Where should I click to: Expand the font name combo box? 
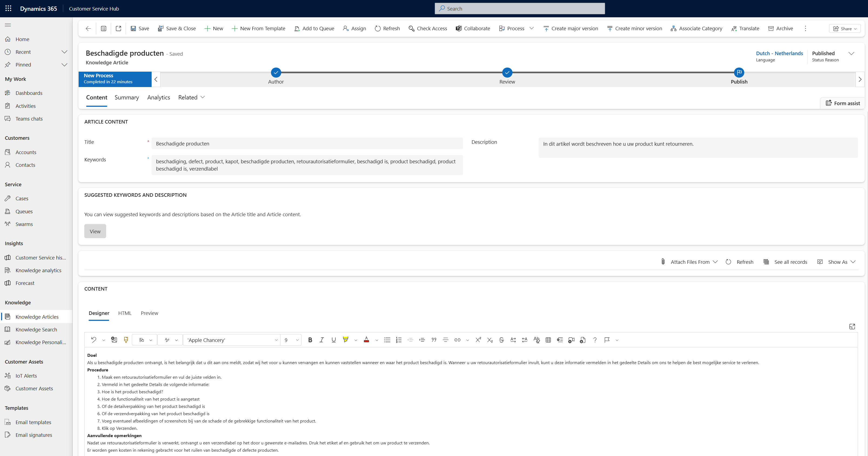coord(276,340)
